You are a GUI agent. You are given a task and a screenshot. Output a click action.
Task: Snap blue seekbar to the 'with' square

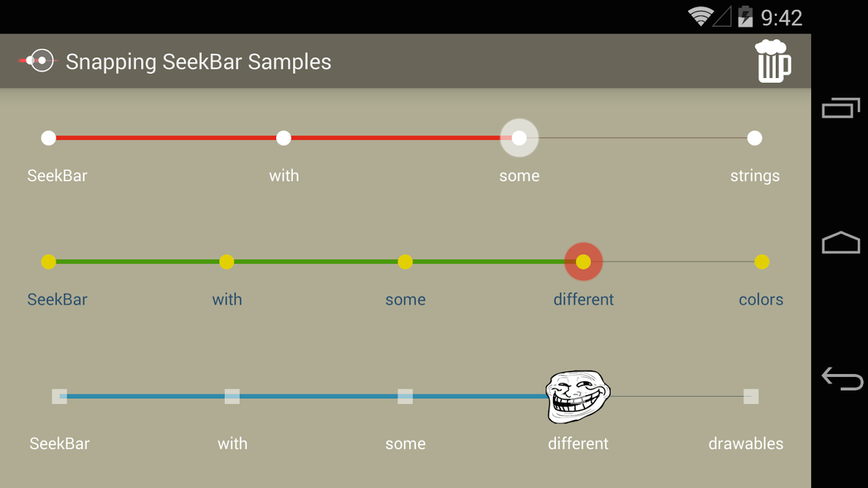(x=232, y=396)
